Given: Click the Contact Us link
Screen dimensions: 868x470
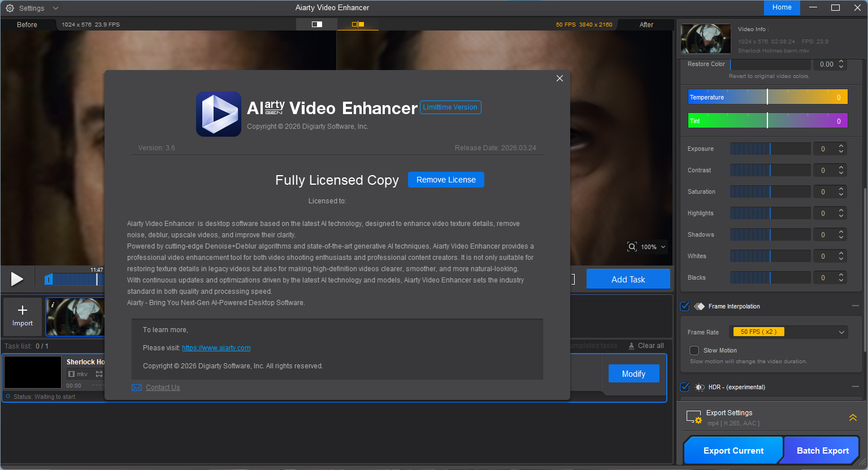Looking at the screenshot, I should point(163,388).
